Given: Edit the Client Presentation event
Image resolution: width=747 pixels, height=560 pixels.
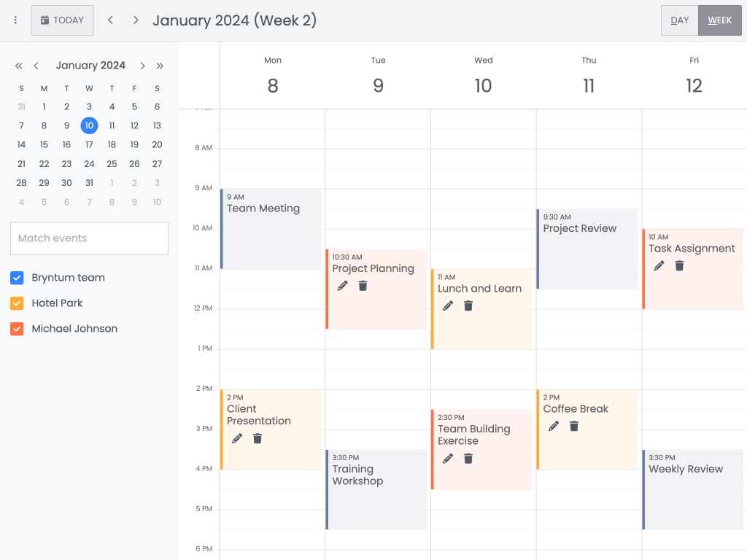Looking at the screenshot, I should coord(237,438).
